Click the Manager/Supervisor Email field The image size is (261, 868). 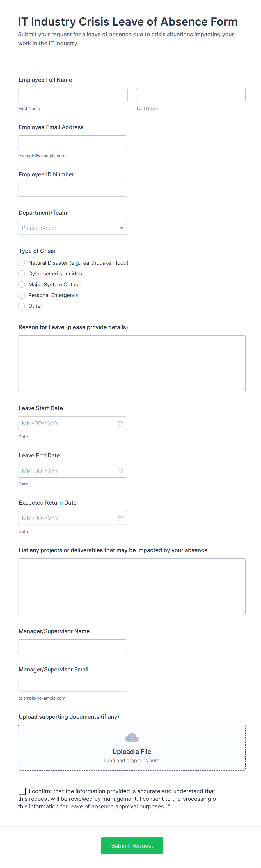72,684
